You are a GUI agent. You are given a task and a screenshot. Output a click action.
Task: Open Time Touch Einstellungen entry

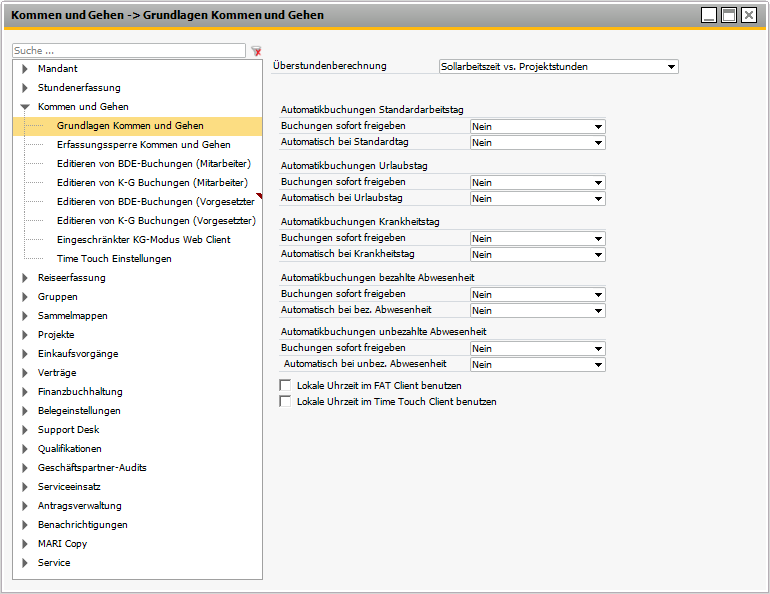(114, 259)
